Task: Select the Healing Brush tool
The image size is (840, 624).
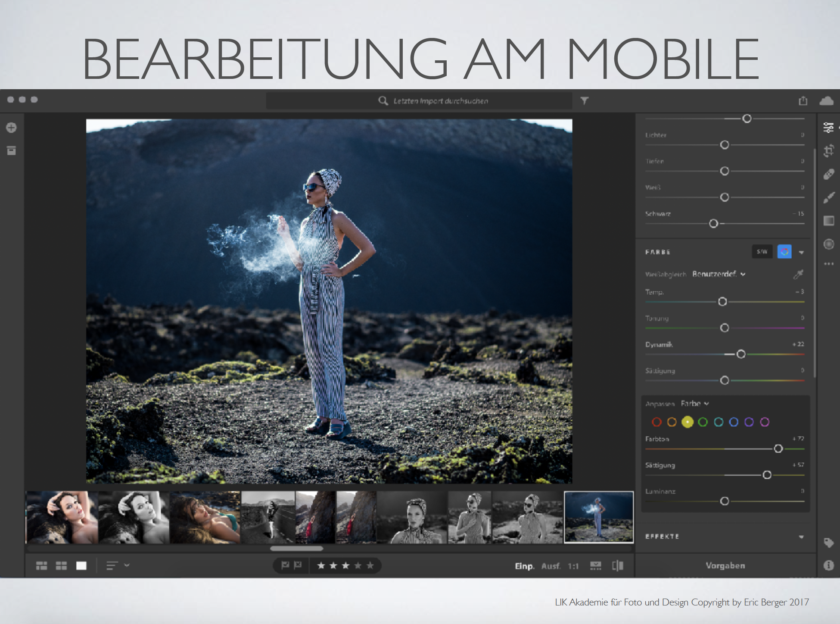Action: (828, 175)
